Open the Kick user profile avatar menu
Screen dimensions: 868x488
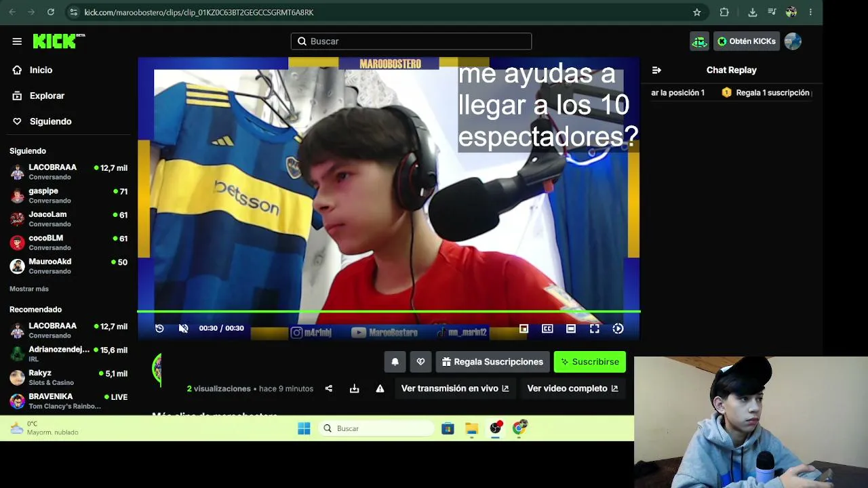coord(793,41)
